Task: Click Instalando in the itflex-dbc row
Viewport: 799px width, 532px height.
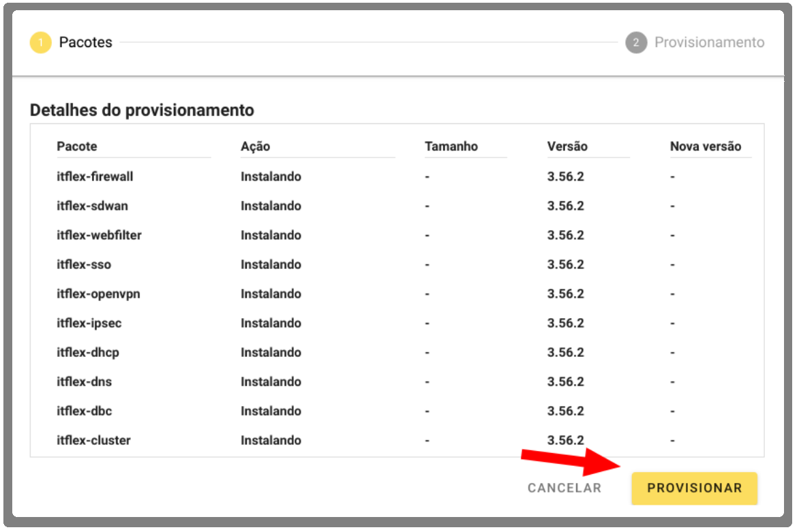Action: coord(271,411)
